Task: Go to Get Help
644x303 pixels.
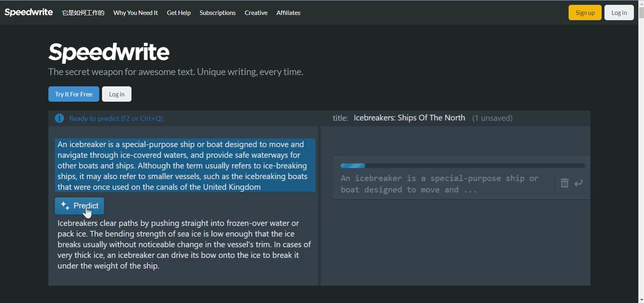Action: point(179,13)
